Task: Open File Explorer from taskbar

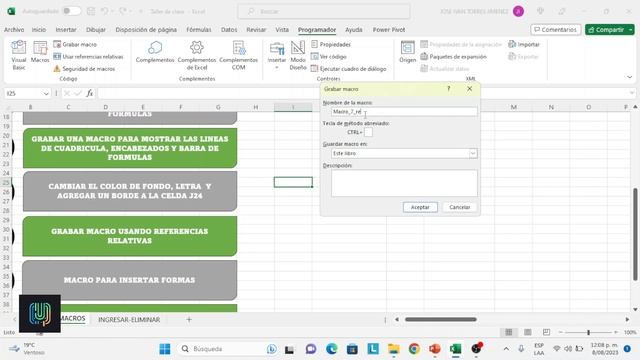Action: point(393,349)
